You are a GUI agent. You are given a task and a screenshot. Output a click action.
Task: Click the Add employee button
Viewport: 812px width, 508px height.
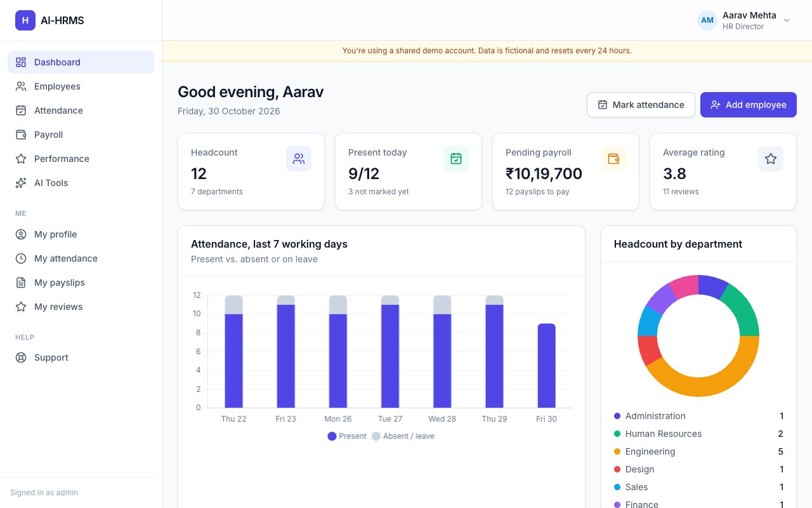coord(749,105)
